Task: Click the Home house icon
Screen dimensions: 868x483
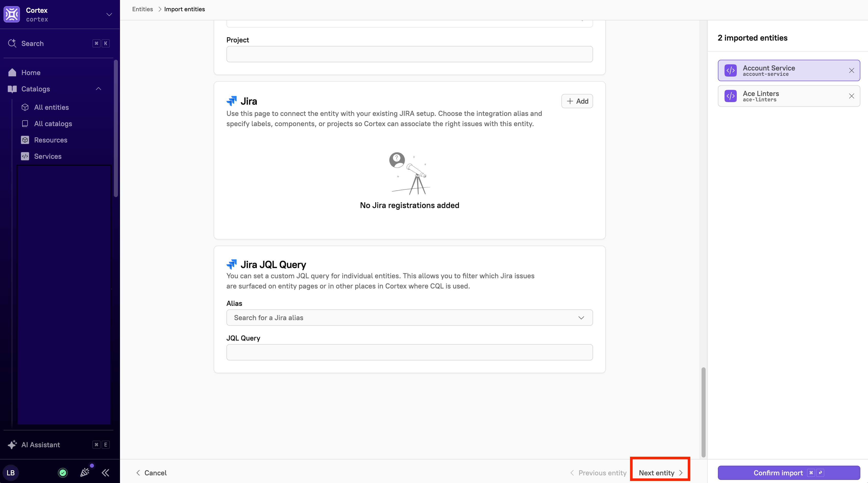Action: (x=12, y=73)
